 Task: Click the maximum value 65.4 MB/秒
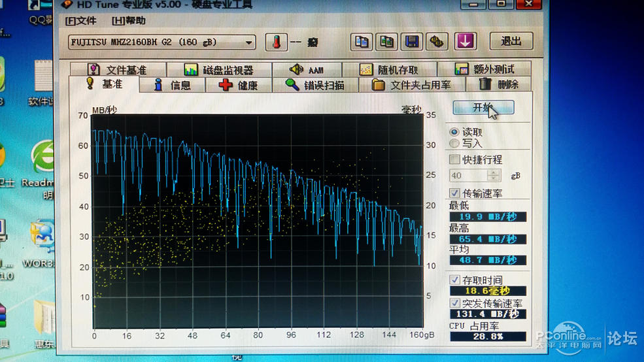[488, 239]
